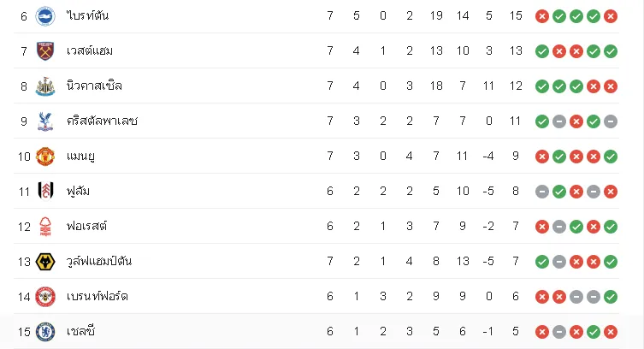Open the Crystal Palace eagle crest
Screen dimensions: 644x349
45,121
